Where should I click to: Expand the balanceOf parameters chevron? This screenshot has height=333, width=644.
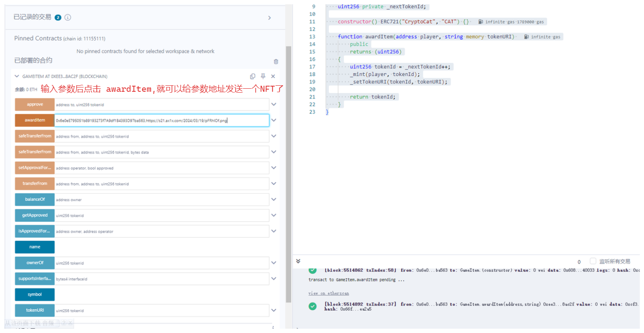point(274,199)
